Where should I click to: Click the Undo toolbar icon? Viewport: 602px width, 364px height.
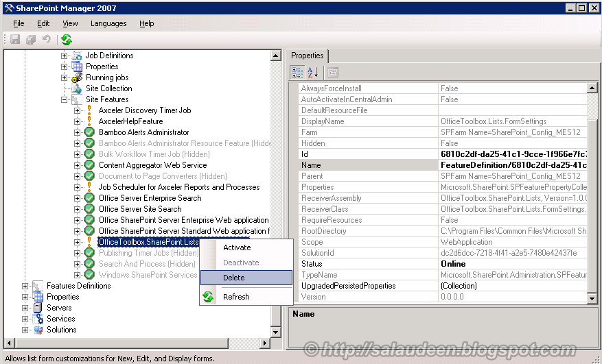(47, 39)
